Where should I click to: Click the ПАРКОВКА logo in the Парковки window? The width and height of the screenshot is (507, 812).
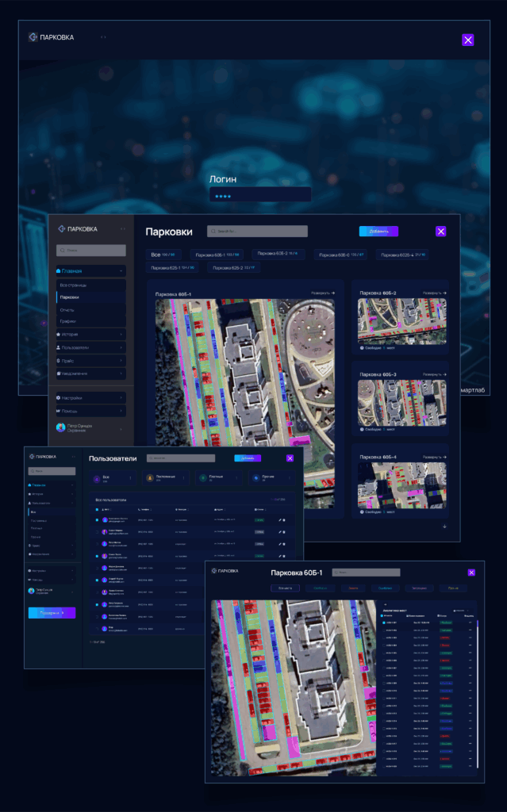[78, 229]
